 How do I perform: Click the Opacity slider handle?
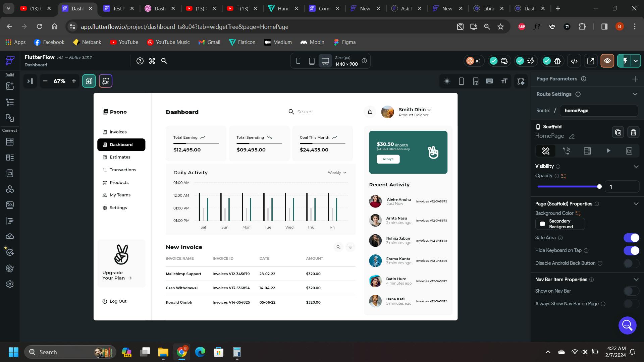click(x=599, y=187)
